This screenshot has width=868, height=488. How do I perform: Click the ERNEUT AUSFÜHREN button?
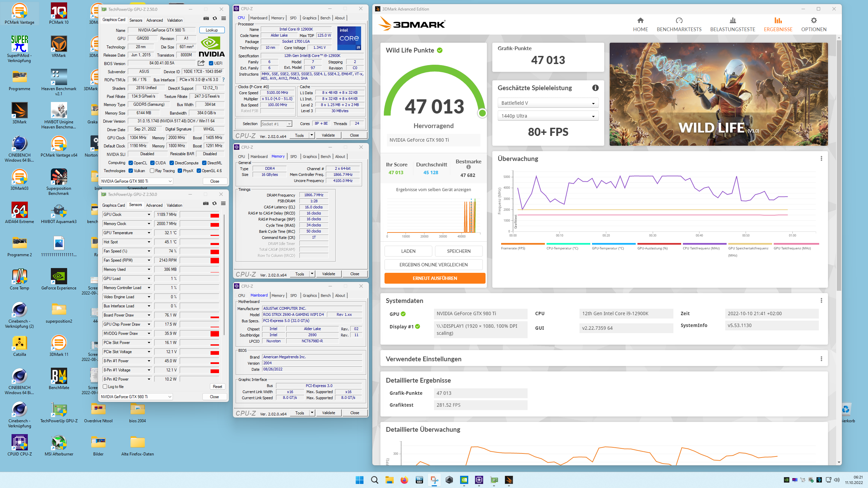pyautogui.click(x=435, y=278)
